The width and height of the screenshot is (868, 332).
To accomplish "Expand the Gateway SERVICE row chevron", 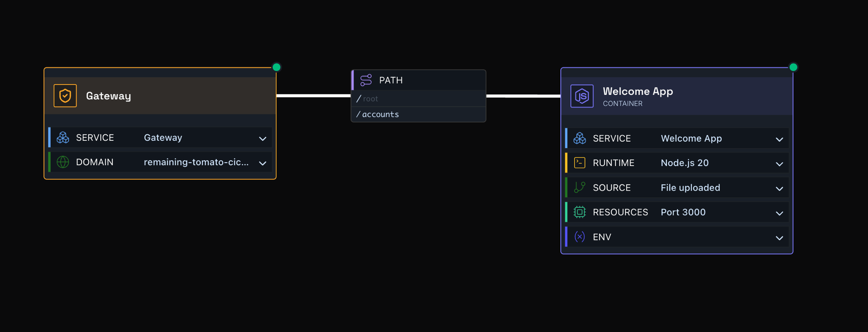I will [x=263, y=139].
